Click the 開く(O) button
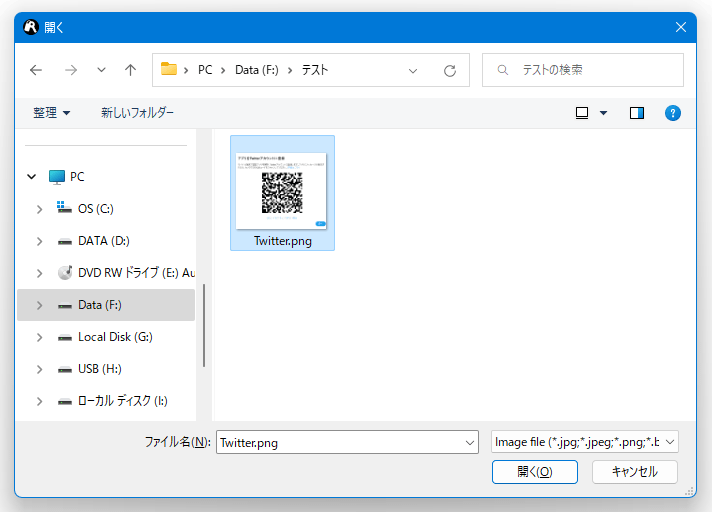712x512 pixels. pos(534,472)
